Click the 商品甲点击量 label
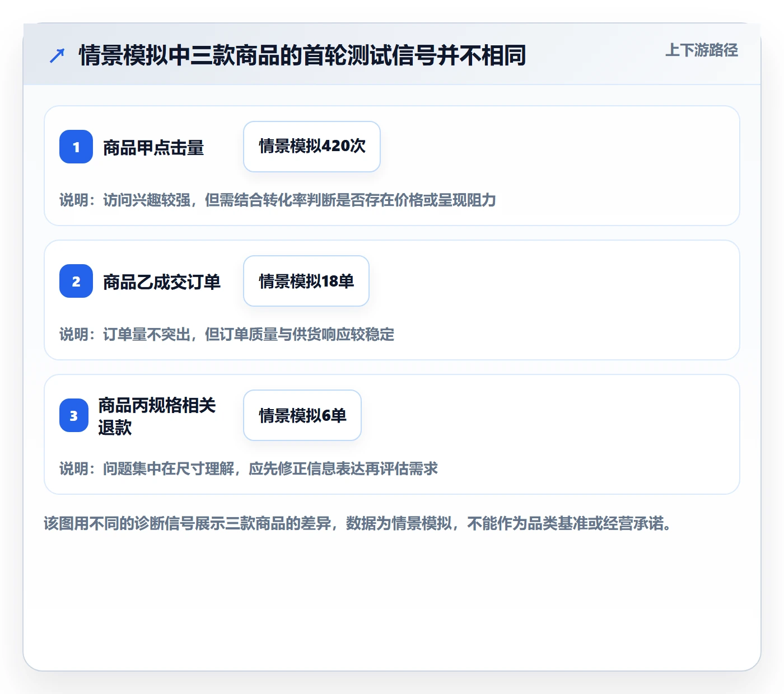Viewport: 784px width, 694px height. tap(153, 148)
